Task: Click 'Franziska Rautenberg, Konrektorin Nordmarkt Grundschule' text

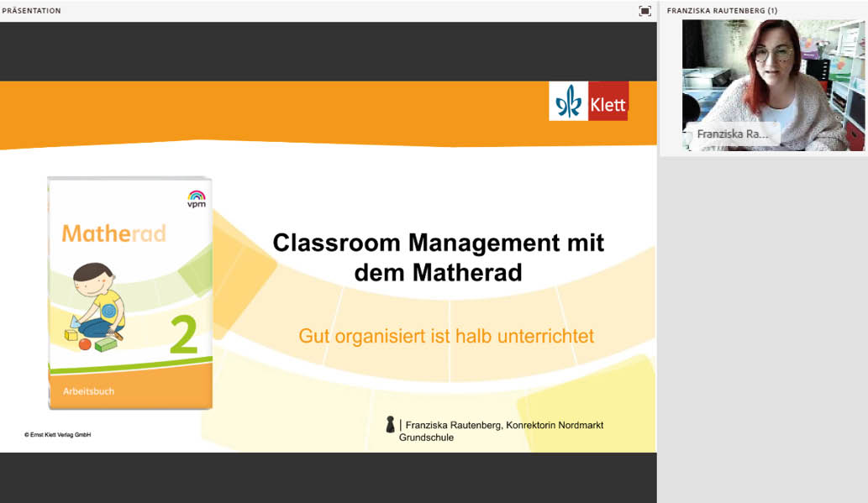Action: pyautogui.click(x=501, y=431)
